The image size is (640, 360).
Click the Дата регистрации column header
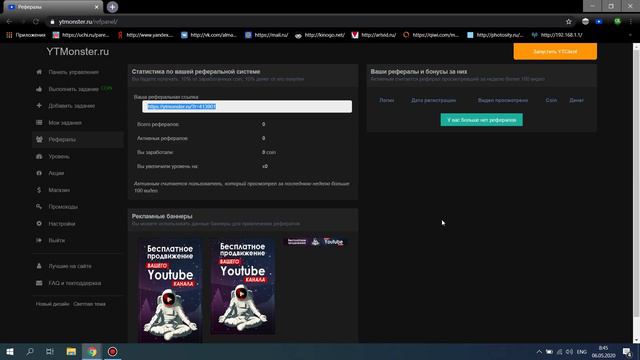433,100
